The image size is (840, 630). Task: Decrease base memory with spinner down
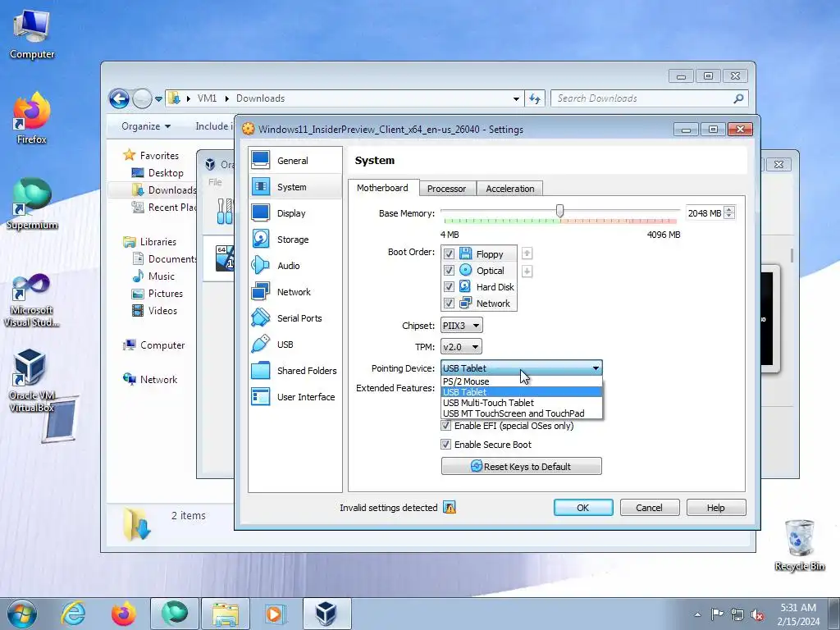click(x=729, y=216)
